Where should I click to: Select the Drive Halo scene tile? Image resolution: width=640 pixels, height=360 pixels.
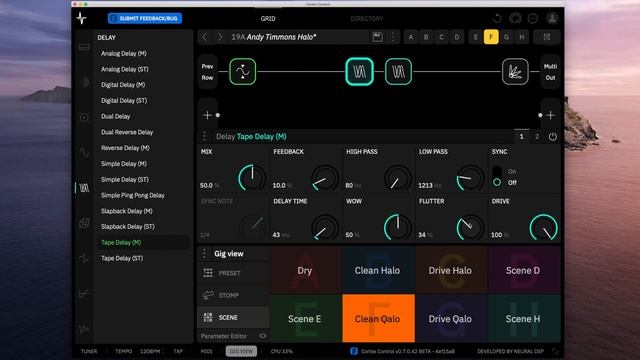[x=450, y=270]
